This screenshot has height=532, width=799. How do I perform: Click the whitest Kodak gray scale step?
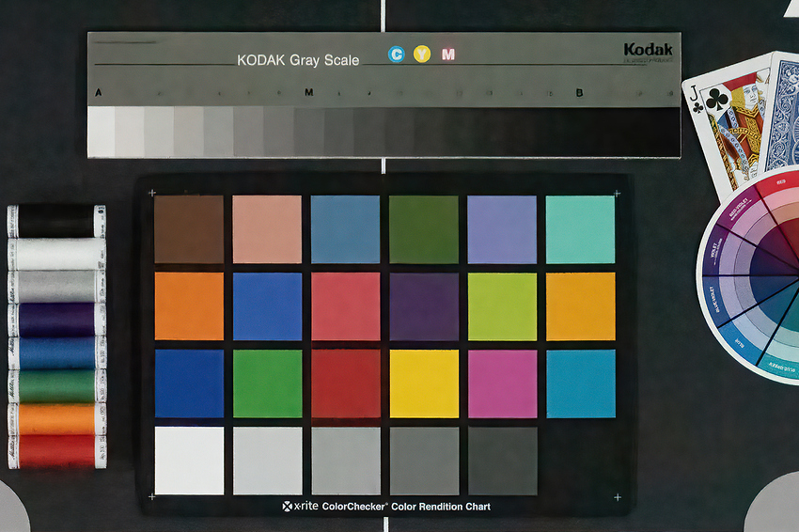102,132
